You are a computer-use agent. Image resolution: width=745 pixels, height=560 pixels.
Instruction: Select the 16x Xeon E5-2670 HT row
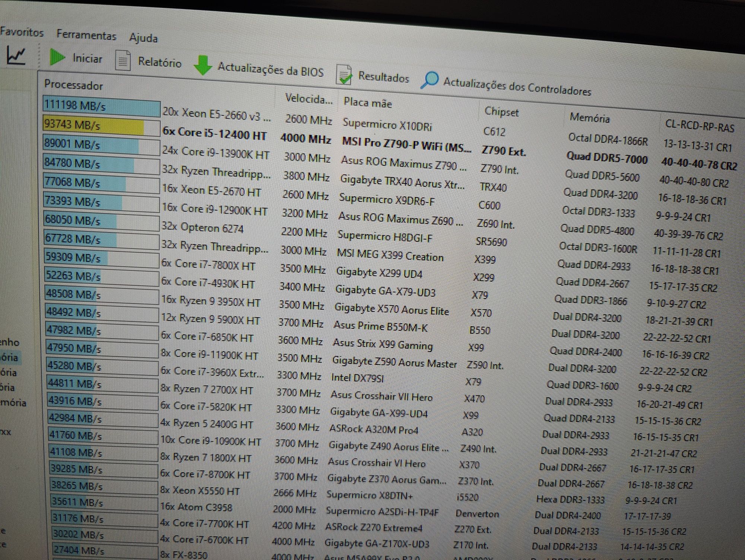click(211, 190)
